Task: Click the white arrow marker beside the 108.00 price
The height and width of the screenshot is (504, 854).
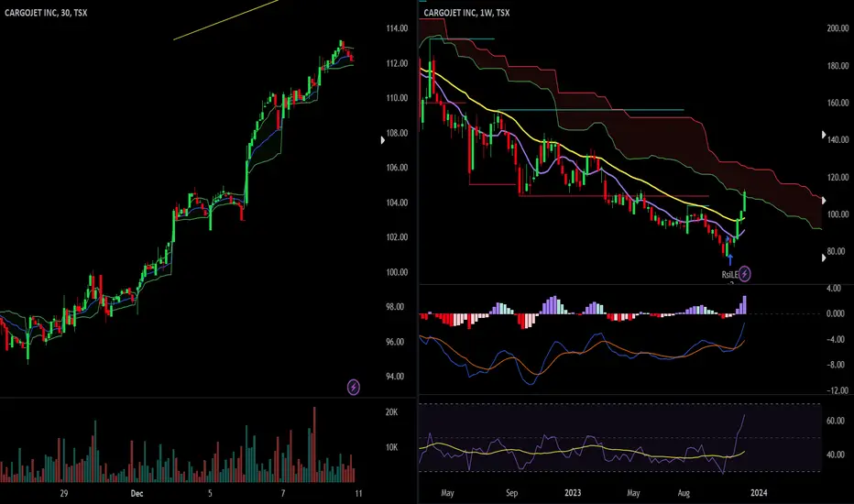Action: [382, 140]
